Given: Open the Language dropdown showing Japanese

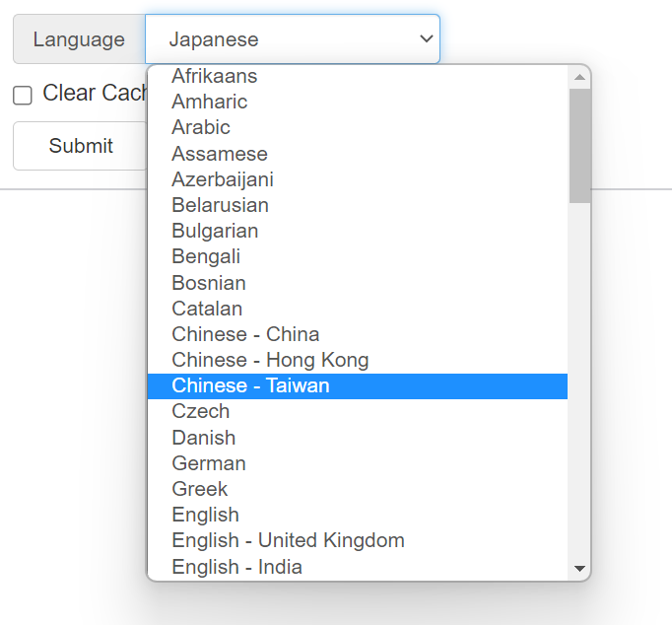Looking at the screenshot, I should pyautogui.click(x=293, y=39).
